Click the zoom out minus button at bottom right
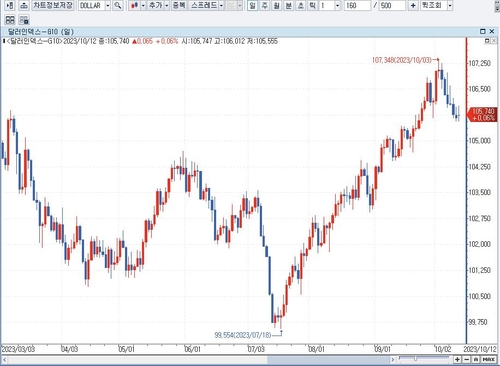 point(467,360)
